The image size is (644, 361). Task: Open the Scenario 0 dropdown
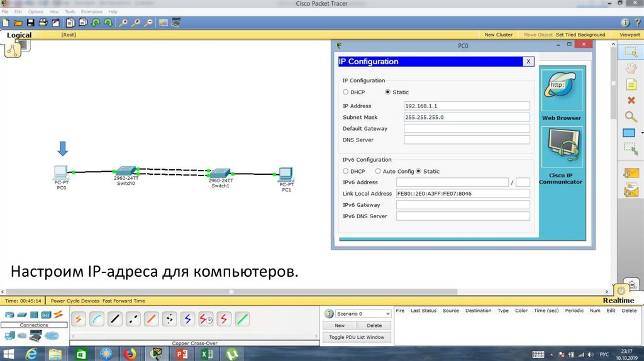(363, 313)
